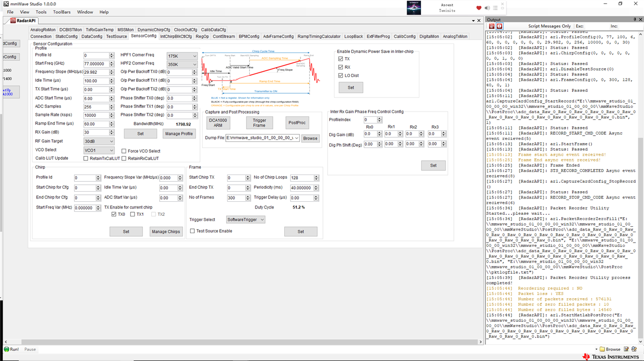
Task: Open the File menu
Action: coord(10,12)
